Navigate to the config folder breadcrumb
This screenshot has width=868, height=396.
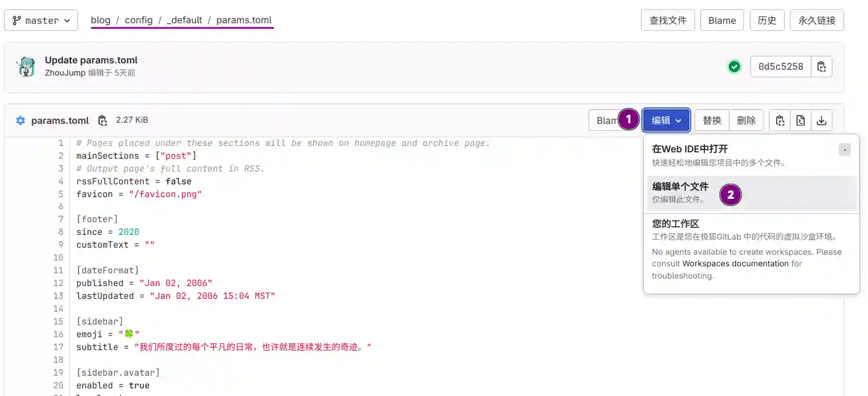tap(139, 20)
